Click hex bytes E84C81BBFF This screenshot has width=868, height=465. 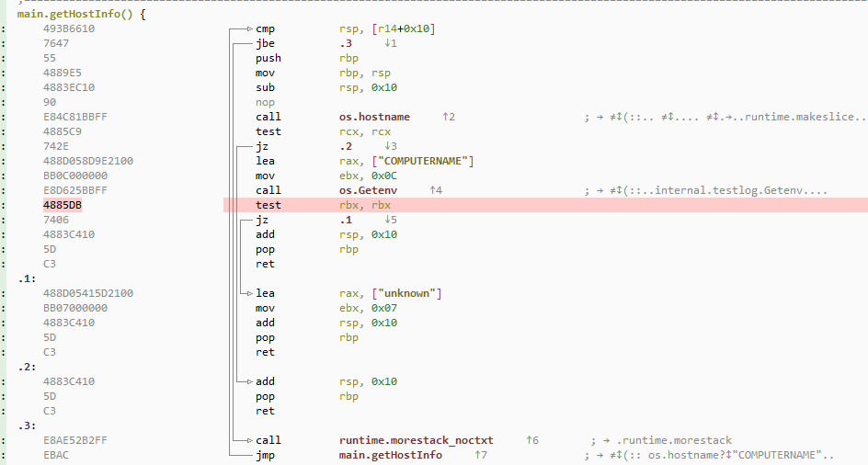[x=75, y=117]
